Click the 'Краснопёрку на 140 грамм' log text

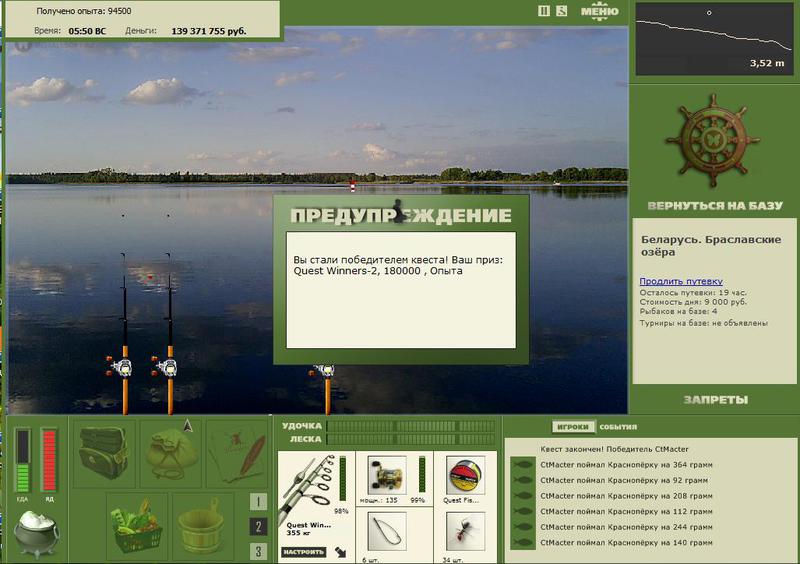click(x=660, y=543)
